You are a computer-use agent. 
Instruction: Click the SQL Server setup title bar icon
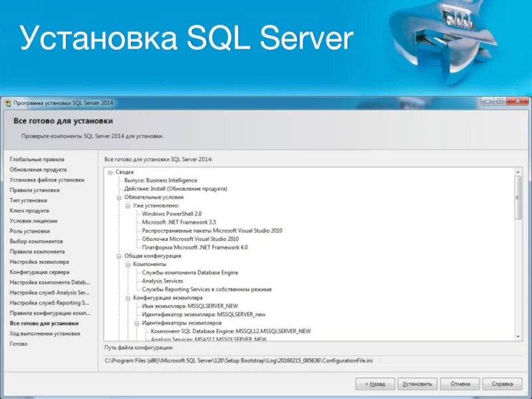point(8,103)
